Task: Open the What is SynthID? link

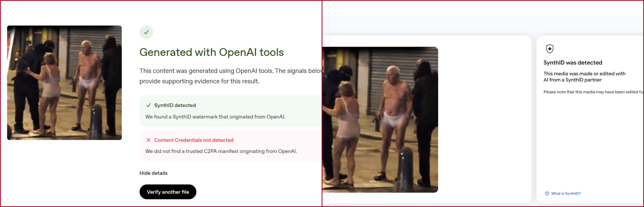Action: click(566, 194)
